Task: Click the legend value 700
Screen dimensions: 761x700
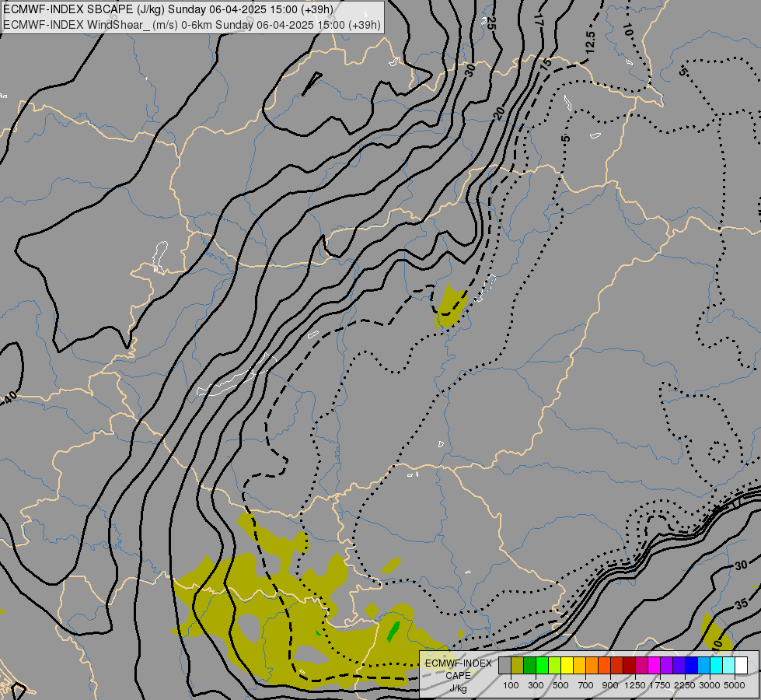Action: [x=586, y=685]
